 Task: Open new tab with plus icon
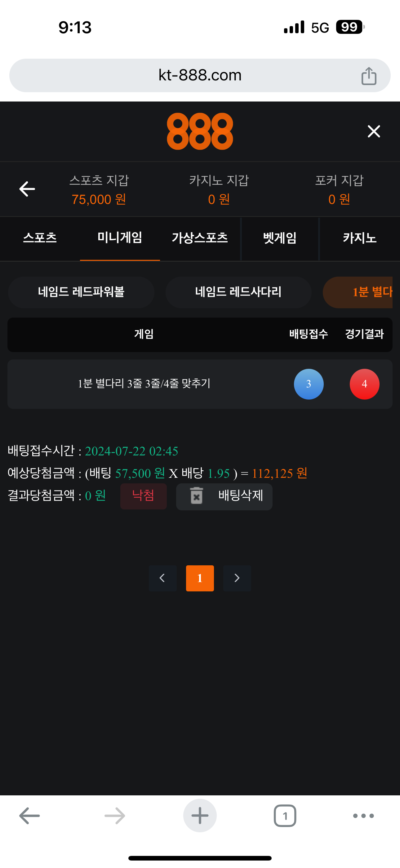pos(200,816)
